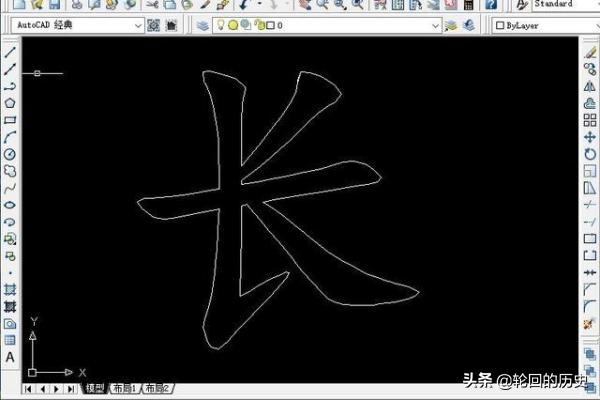This screenshot has height=400, width=600.
Task: Select the Offset tool
Action: [x=590, y=103]
